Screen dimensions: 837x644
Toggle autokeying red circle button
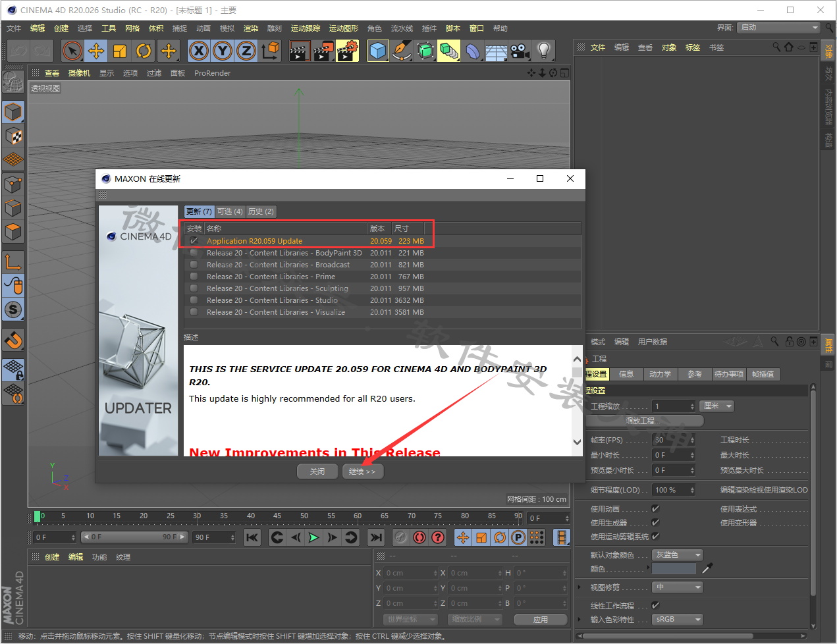click(419, 537)
